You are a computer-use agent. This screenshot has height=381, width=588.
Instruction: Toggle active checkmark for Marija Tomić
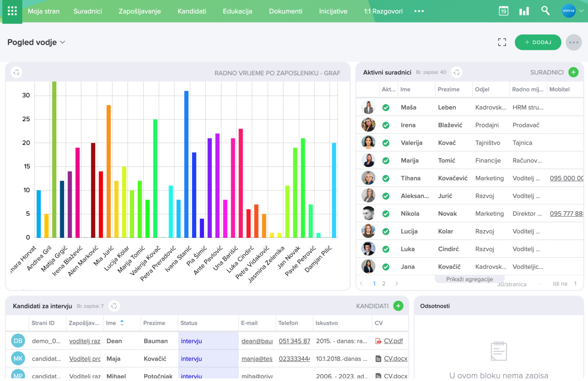pos(386,161)
